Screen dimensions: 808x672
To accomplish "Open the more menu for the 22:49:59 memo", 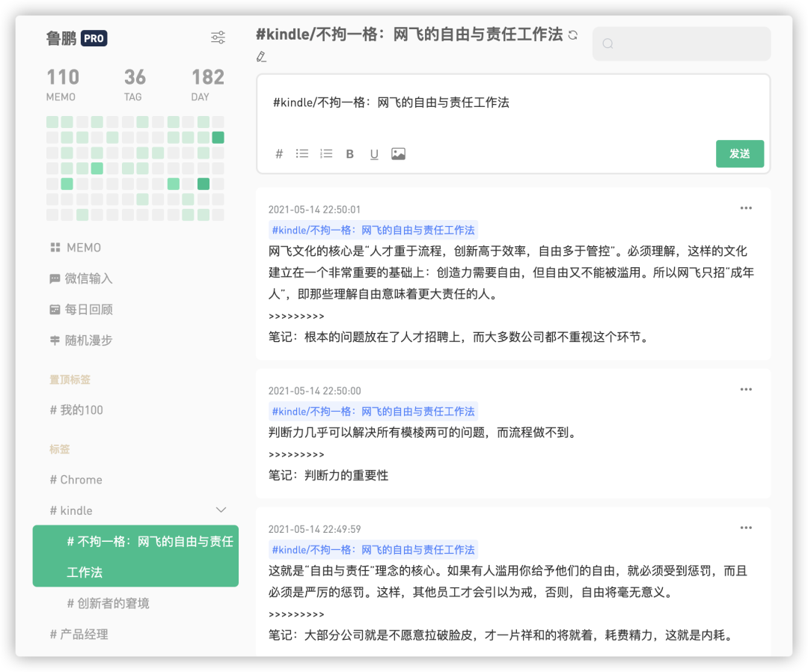I will tap(746, 528).
